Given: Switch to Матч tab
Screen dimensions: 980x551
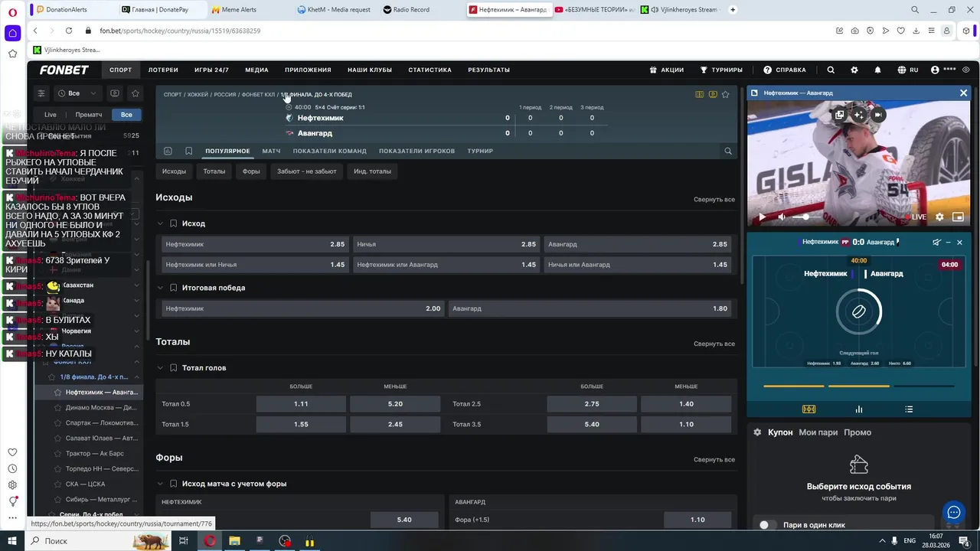Looking at the screenshot, I should coord(271,151).
